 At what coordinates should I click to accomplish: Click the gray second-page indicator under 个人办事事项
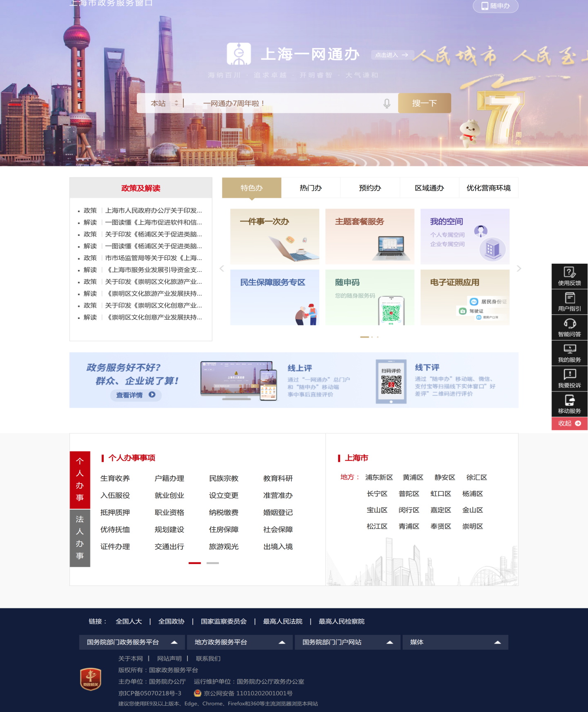click(x=213, y=563)
